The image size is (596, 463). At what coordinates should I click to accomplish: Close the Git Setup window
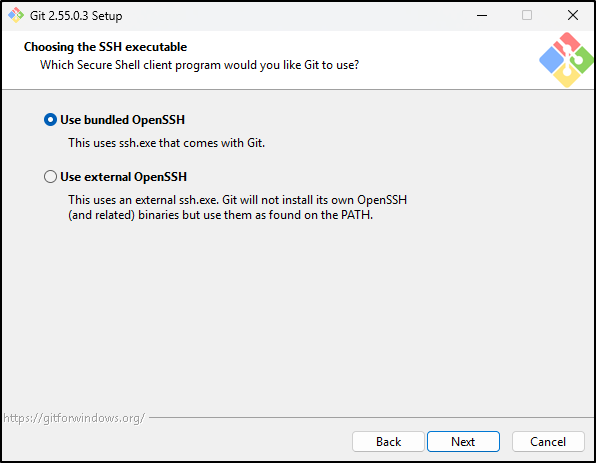coord(573,15)
